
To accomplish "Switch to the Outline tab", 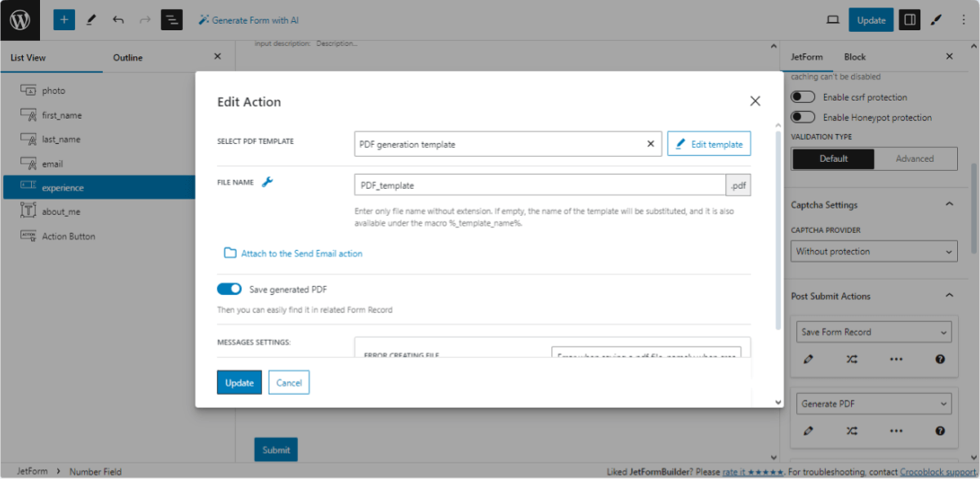I will pyautogui.click(x=127, y=57).
